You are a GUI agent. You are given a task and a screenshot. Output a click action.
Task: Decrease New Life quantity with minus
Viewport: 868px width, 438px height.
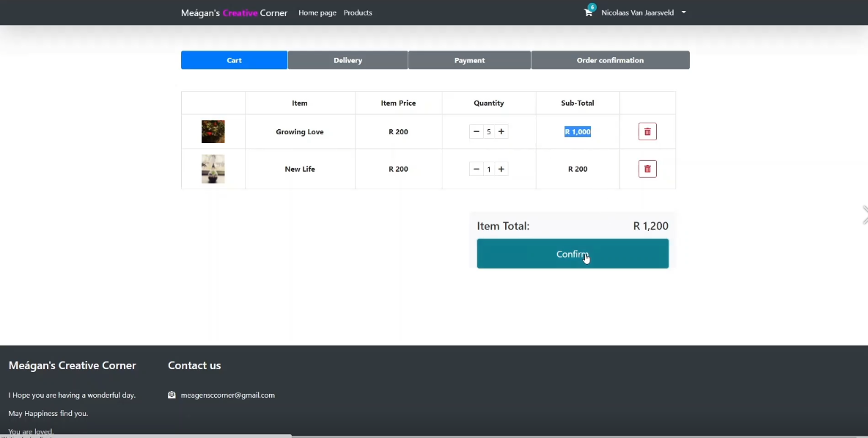point(476,169)
